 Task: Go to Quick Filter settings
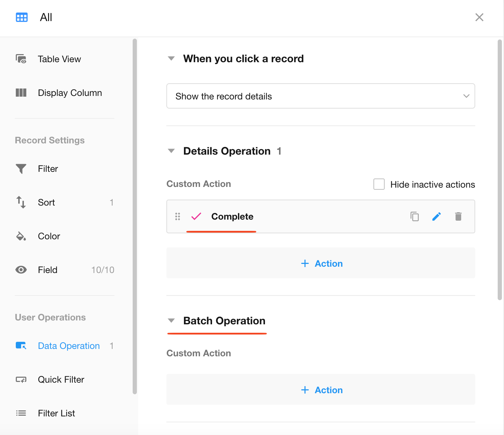(61, 379)
